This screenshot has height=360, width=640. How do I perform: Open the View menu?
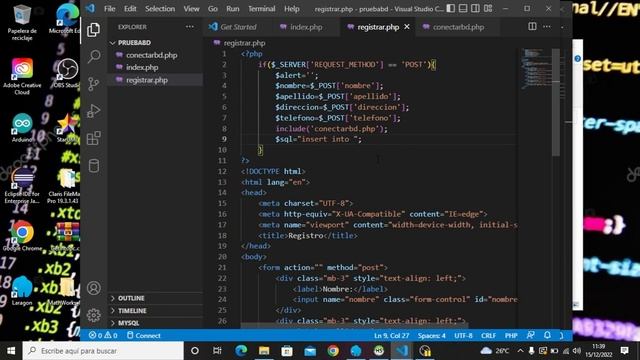(191, 9)
